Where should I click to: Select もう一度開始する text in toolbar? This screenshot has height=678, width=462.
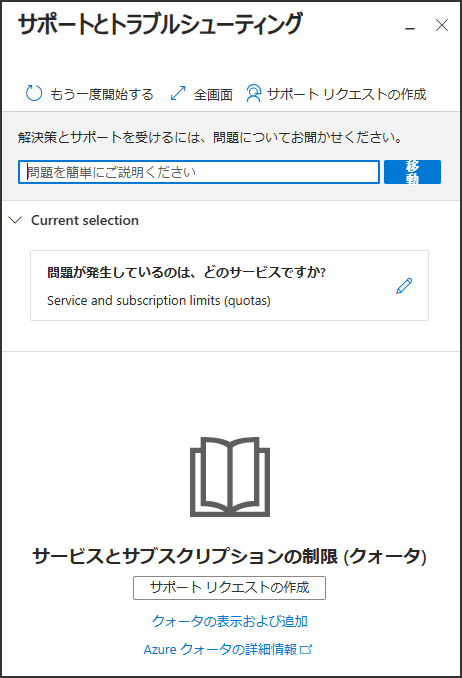coord(102,94)
